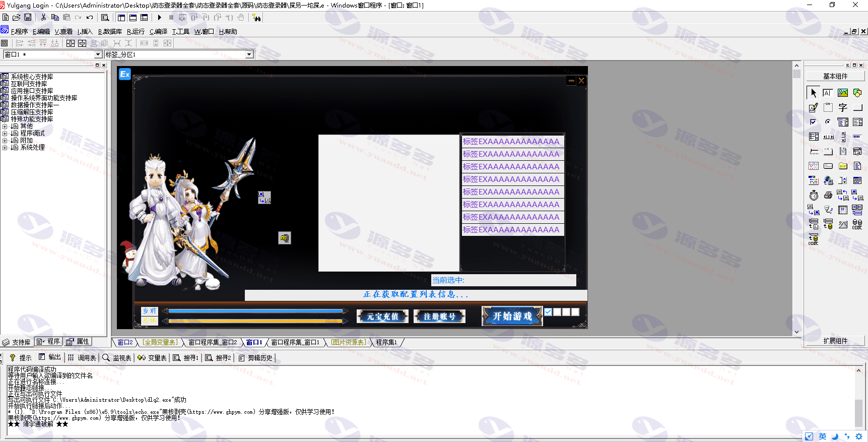Open the print preview magnifier toolbar icon

tap(105, 18)
